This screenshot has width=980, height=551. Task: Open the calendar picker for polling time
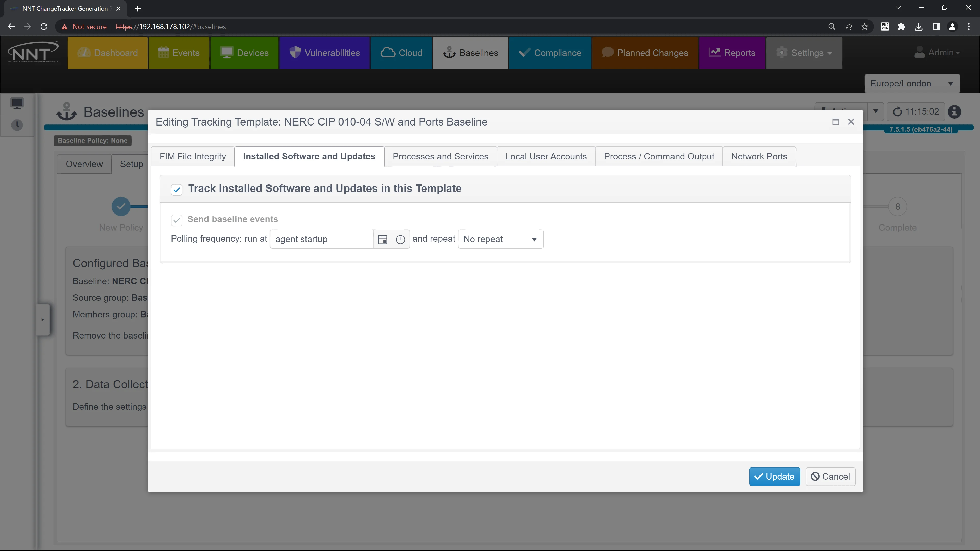point(382,239)
